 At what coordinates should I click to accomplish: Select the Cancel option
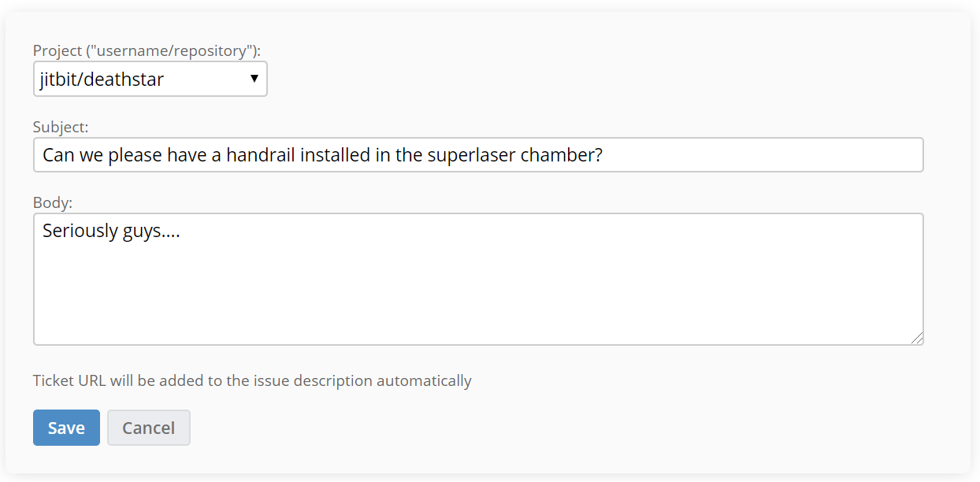point(148,427)
